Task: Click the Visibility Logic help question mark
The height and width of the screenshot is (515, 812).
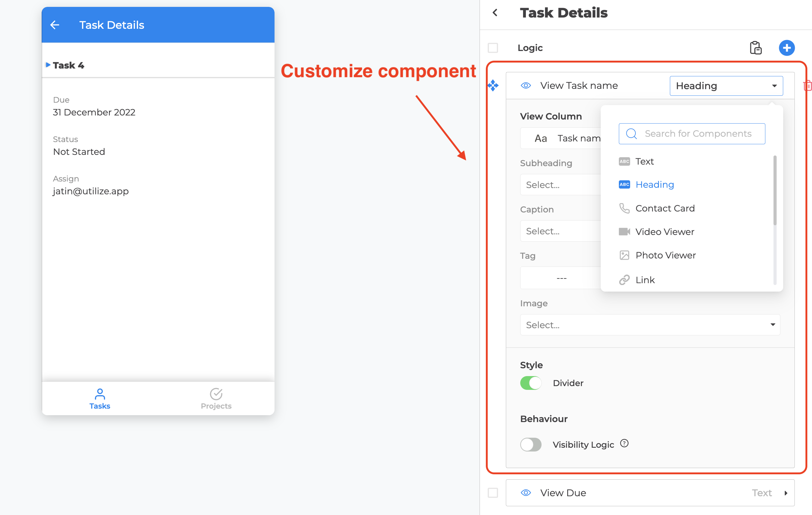Action: [624, 443]
